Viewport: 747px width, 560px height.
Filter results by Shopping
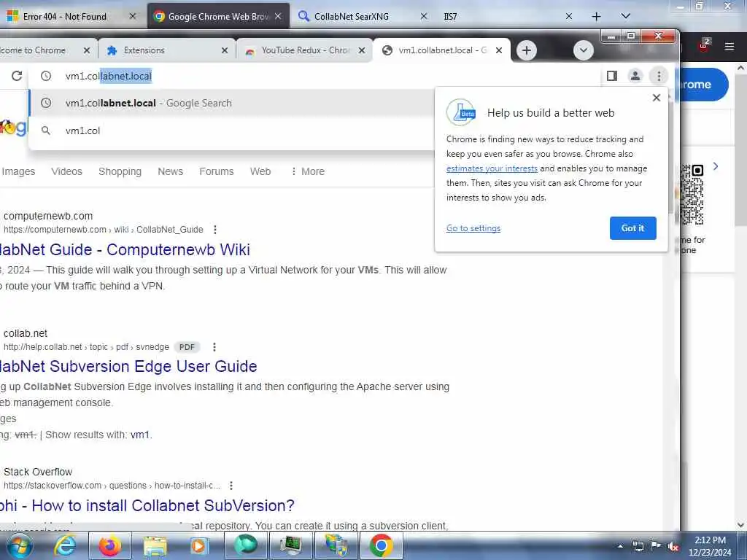click(x=120, y=171)
